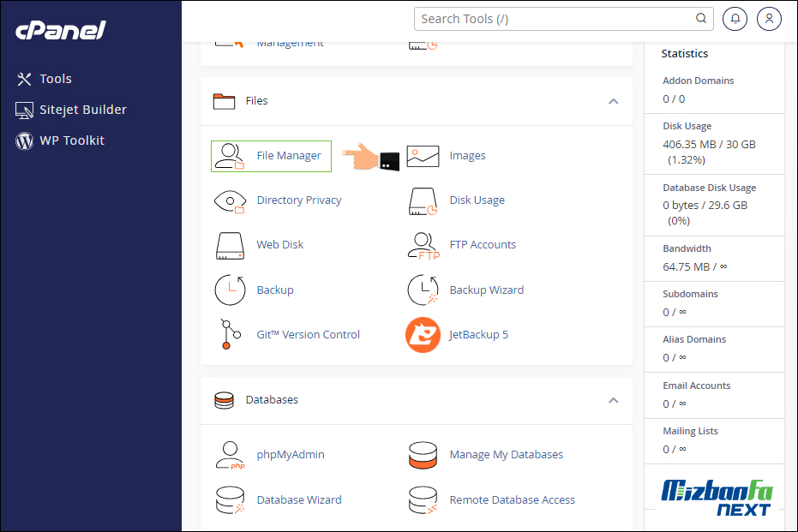
Task: Open the JetBackup 5 orange icon
Action: [x=423, y=335]
